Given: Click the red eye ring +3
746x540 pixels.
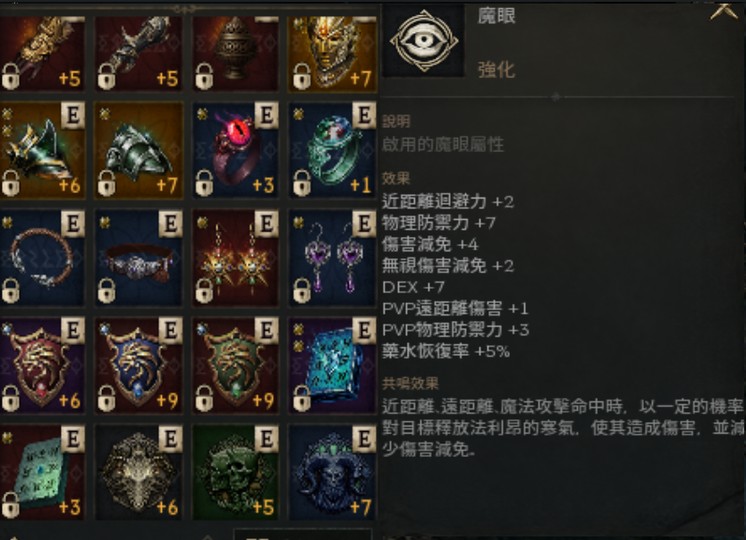Looking at the screenshot, I should coord(236,149).
